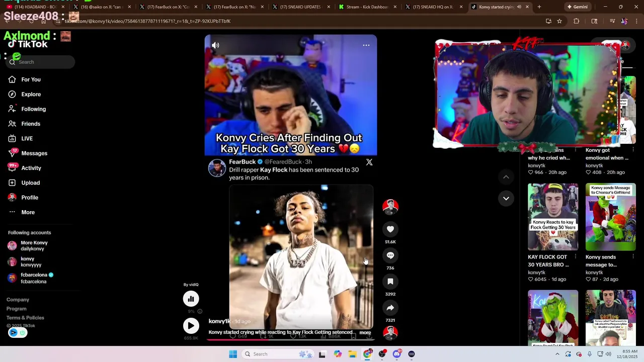Open LIVE section

click(27, 138)
